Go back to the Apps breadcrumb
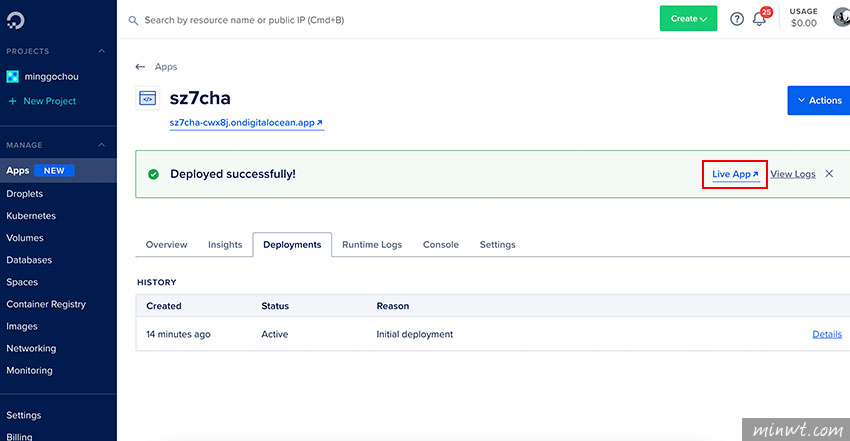Viewport: 850px width, 441px height. click(x=166, y=67)
